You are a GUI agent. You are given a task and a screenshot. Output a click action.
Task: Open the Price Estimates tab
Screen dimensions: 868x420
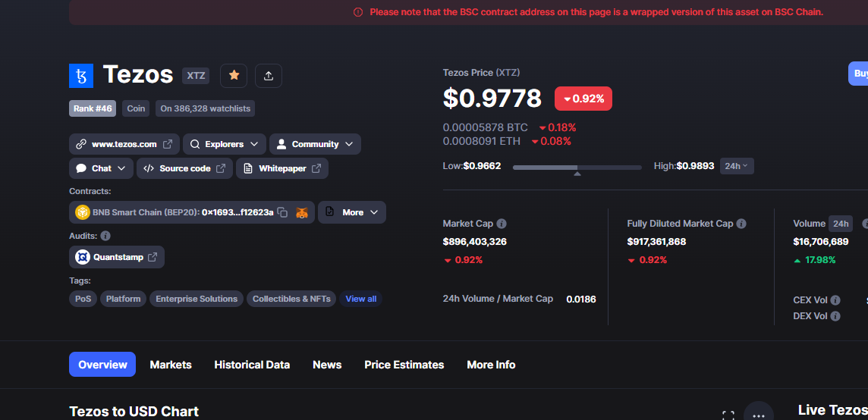[404, 365]
